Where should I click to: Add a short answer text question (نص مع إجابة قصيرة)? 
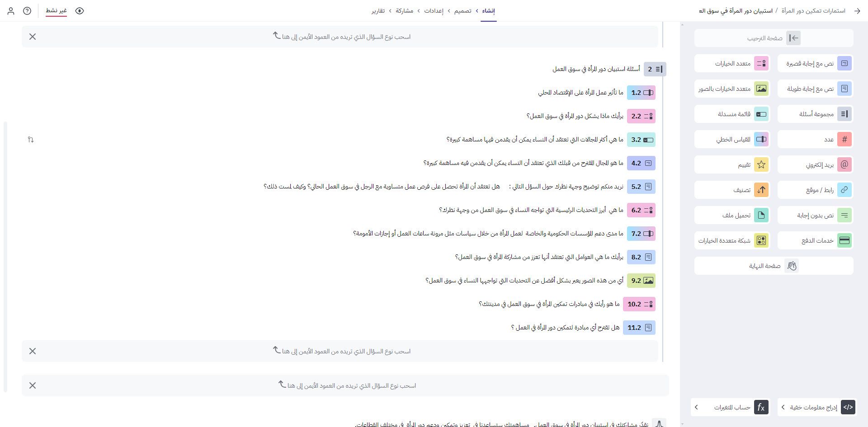coord(815,63)
